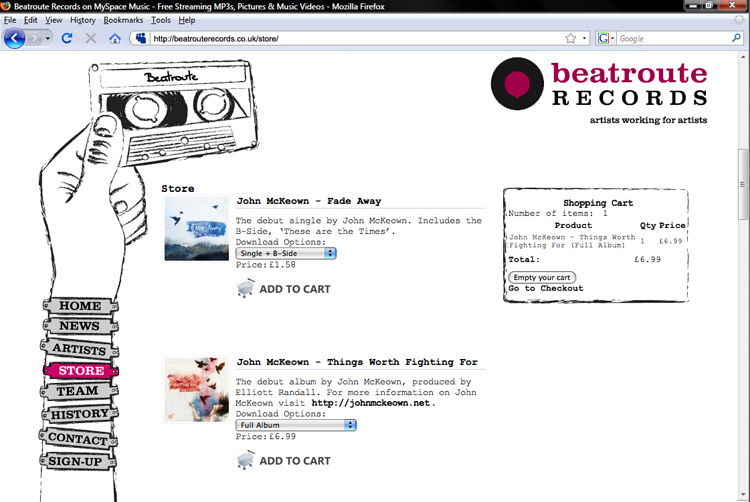Open the Bookmarks menu
750x502 pixels.
click(123, 20)
